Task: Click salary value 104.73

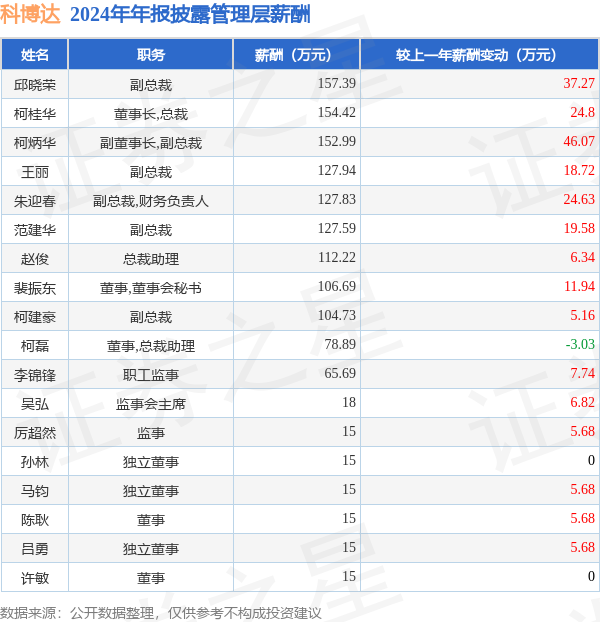Action: [x=337, y=315]
